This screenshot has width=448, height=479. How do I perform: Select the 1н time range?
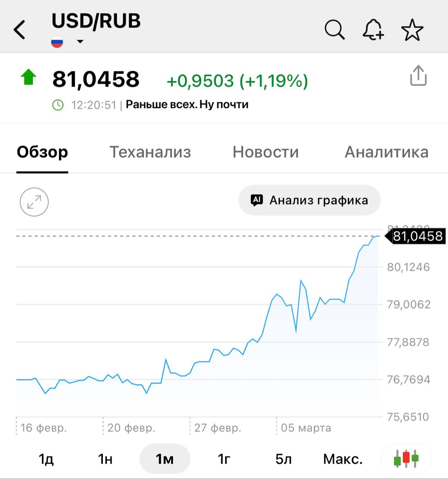click(105, 459)
